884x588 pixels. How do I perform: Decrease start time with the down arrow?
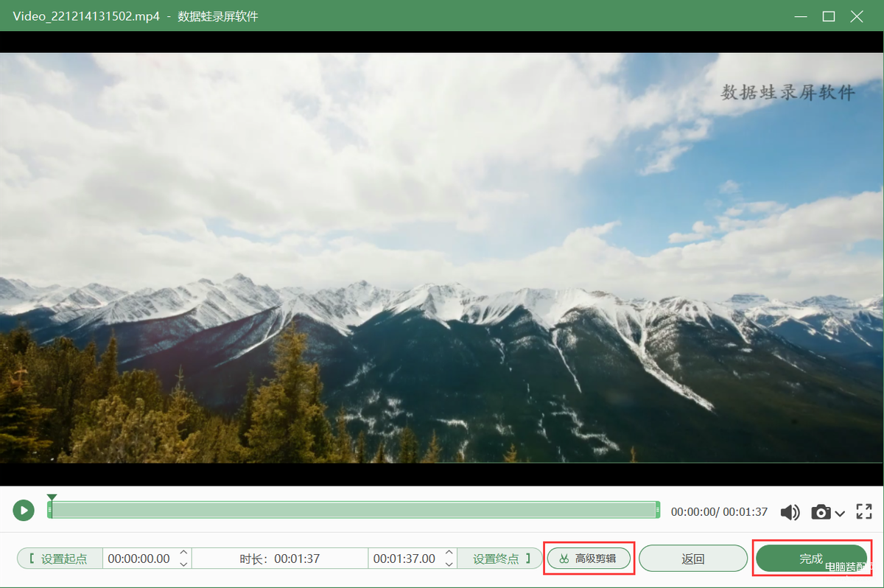(183, 564)
